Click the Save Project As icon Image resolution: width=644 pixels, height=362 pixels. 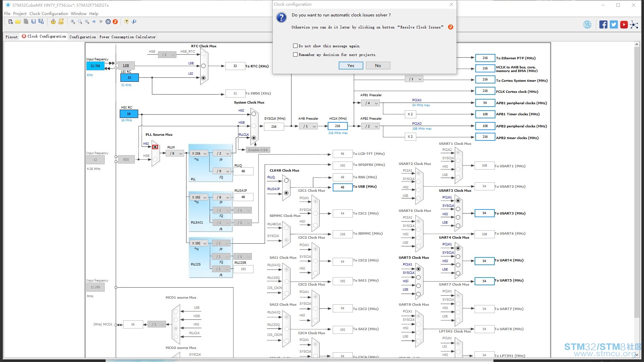coord(41,22)
